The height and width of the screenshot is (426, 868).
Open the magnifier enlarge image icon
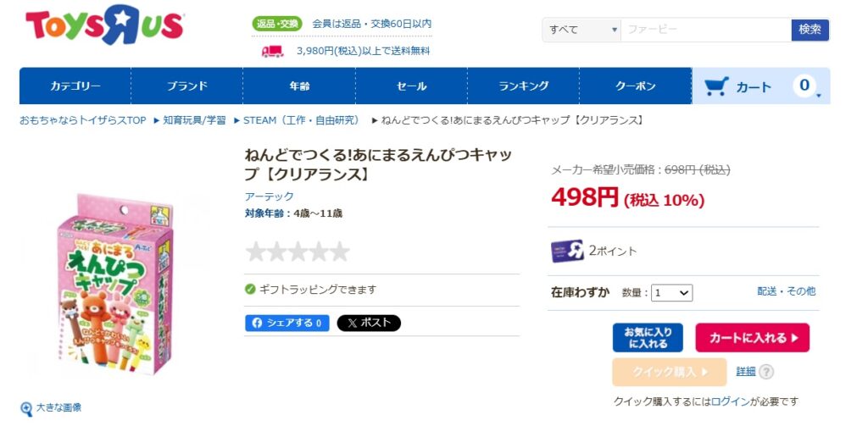click(x=26, y=408)
